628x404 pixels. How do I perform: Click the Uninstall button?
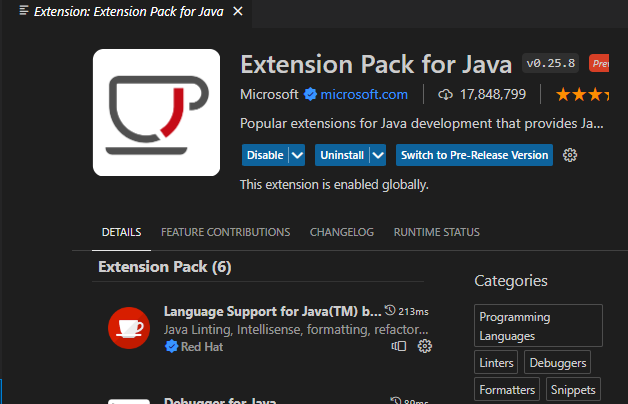pyautogui.click(x=342, y=155)
